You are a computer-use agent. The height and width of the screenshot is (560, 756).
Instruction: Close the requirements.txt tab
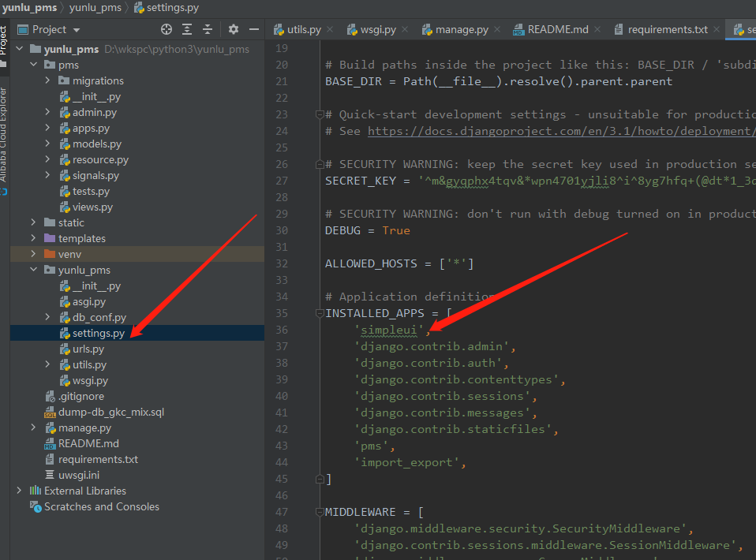pos(717,29)
